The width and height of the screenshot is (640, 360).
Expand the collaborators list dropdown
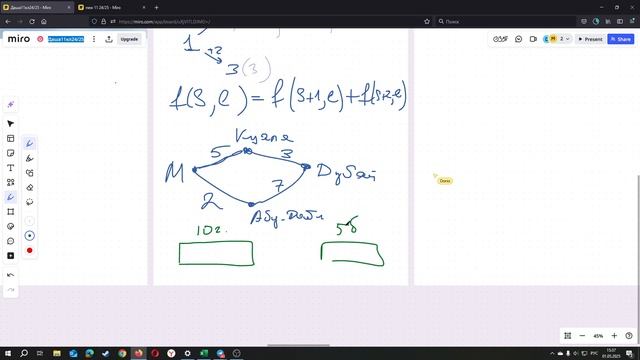[x=567, y=39]
